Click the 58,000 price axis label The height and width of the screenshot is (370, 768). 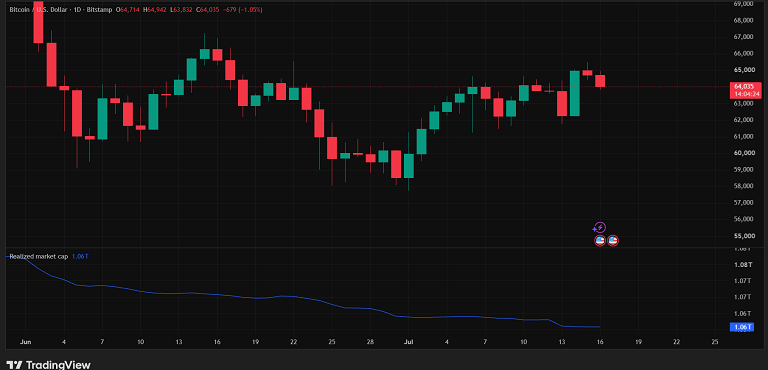[743, 186]
